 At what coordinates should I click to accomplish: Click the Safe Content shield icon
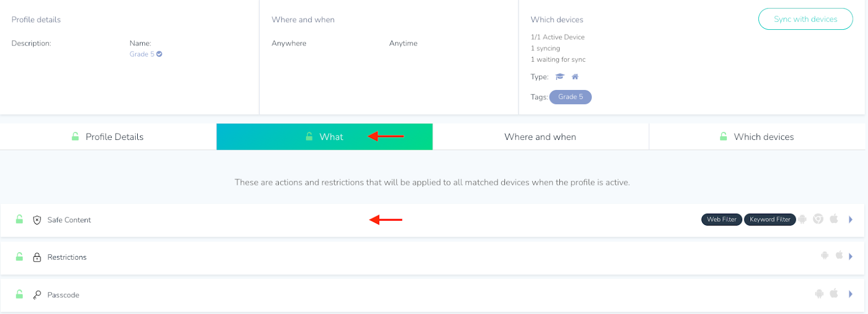(37, 220)
